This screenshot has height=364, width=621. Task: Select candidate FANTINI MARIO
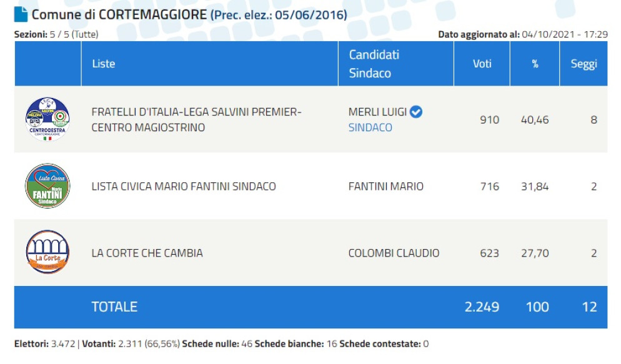[x=386, y=186]
